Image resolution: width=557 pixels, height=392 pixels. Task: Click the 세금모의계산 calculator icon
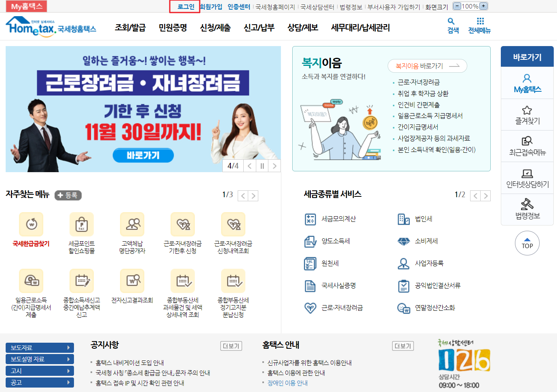(310, 219)
